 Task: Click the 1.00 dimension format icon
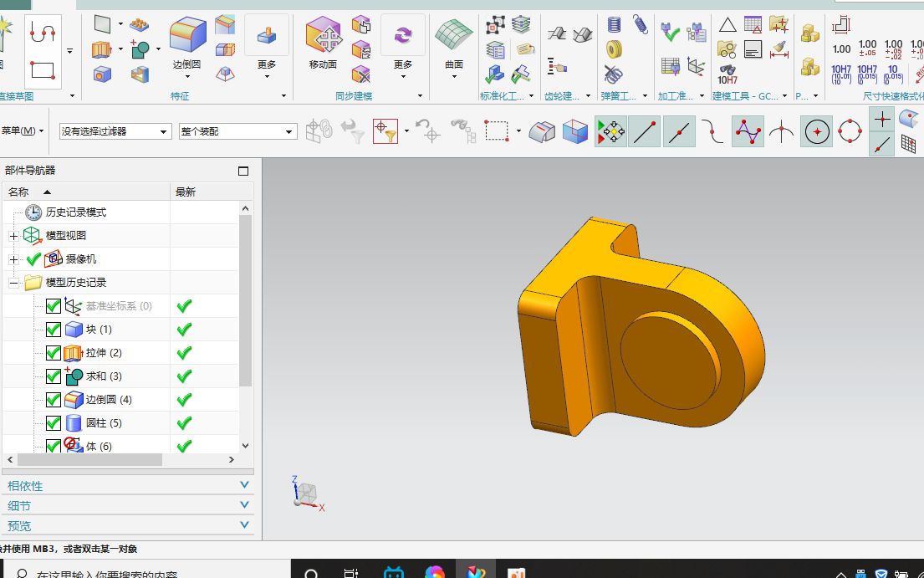click(841, 49)
